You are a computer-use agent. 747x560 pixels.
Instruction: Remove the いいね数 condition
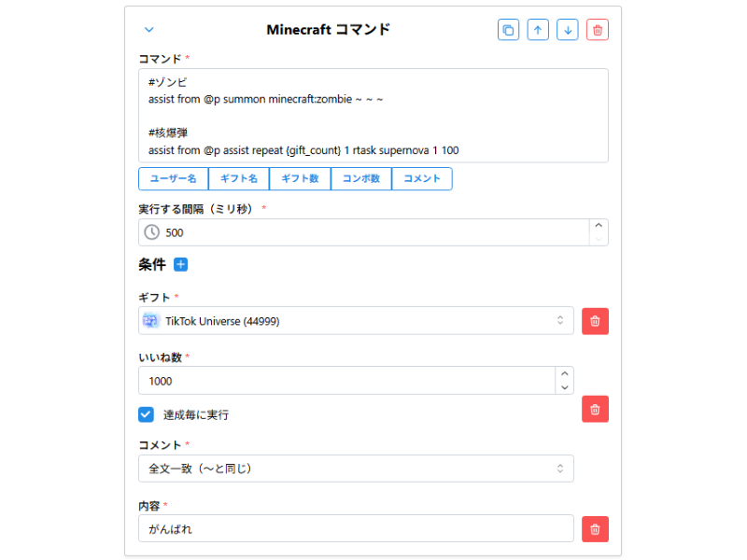[x=595, y=409]
